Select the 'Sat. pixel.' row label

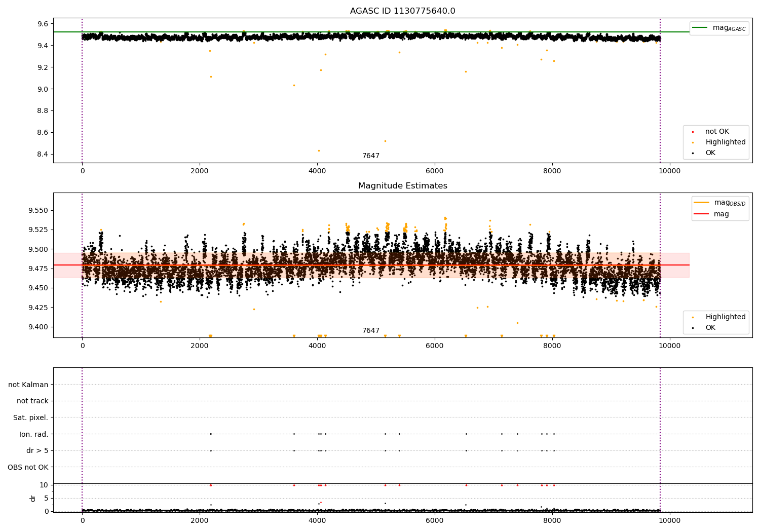click(x=31, y=417)
